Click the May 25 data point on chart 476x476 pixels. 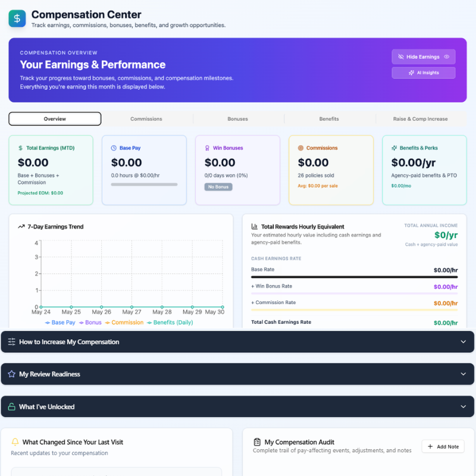(71, 307)
